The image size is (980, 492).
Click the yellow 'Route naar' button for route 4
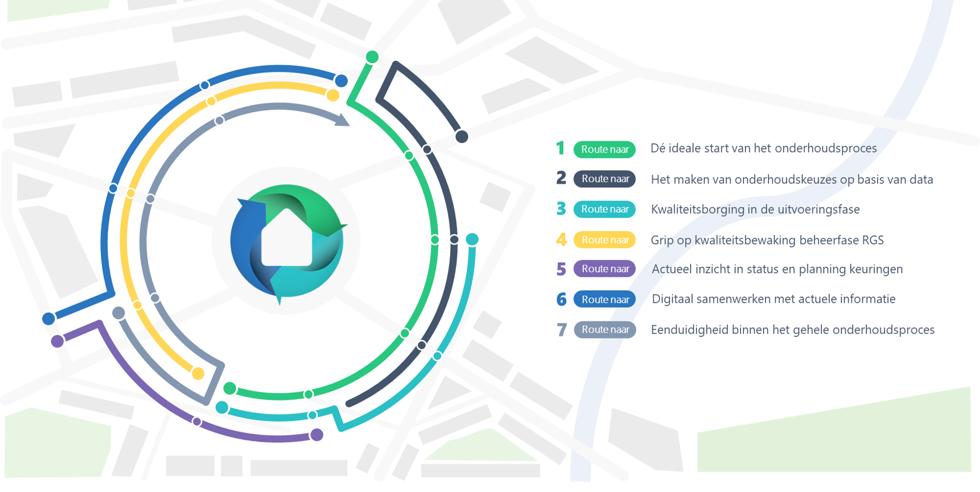coord(604,240)
